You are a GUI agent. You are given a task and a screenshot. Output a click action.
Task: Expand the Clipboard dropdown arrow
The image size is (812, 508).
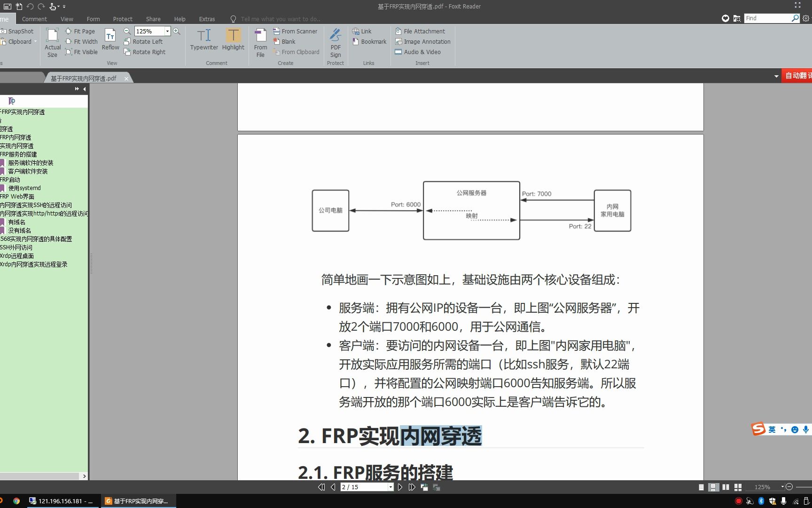point(35,41)
